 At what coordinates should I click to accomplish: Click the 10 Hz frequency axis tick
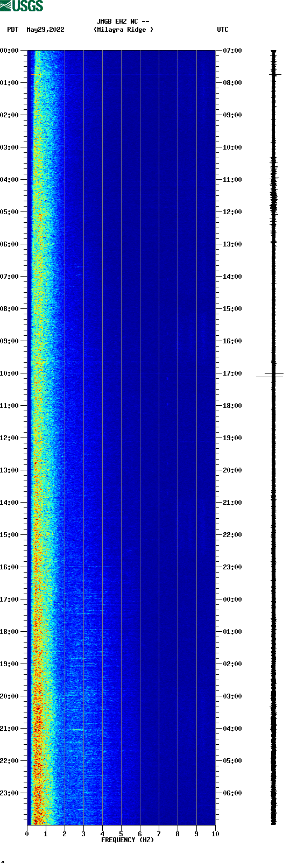(x=215, y=834)
